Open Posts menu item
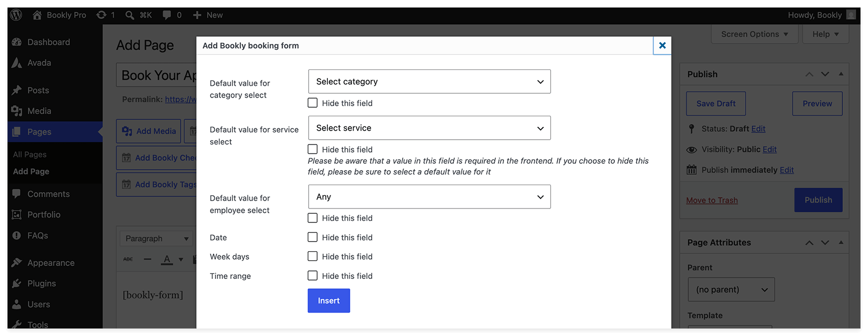868x336 pixels. coord(55,90)
